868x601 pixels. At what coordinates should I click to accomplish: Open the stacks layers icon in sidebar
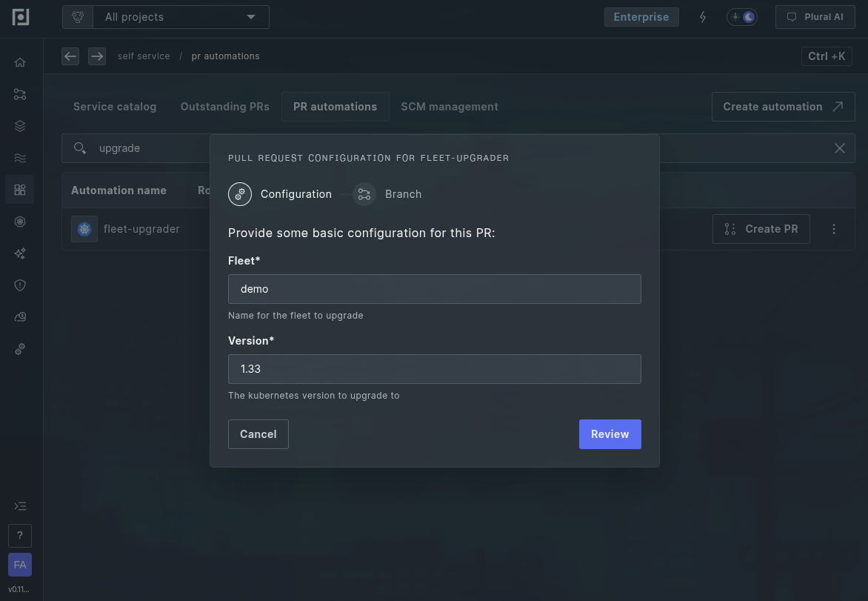[20, 127]
